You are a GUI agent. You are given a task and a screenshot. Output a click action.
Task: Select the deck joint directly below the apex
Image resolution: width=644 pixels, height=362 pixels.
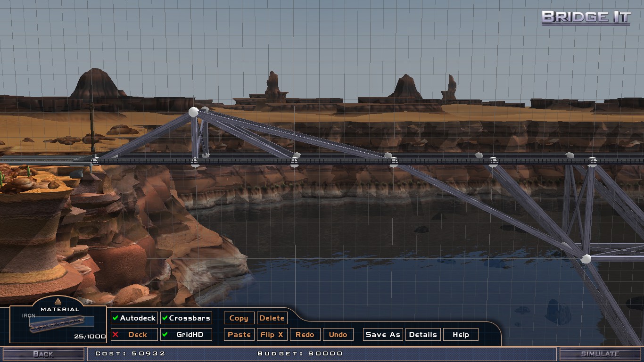pos(195,162)
